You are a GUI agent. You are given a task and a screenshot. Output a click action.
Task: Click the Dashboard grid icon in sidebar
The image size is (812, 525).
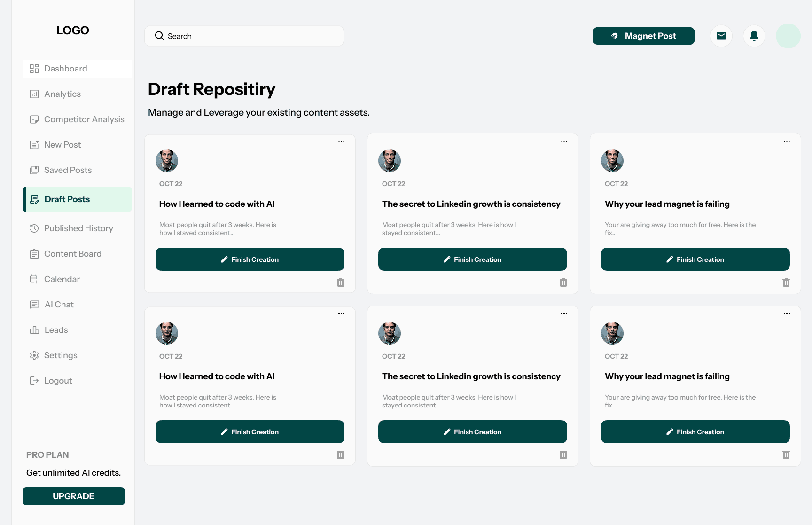[x=34, y=69]
